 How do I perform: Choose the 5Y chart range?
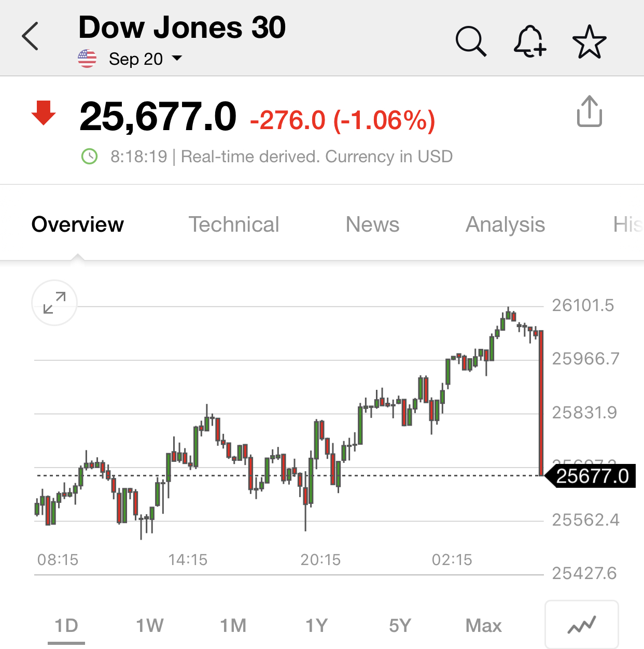pyautogui.click(x=400, y=626)
